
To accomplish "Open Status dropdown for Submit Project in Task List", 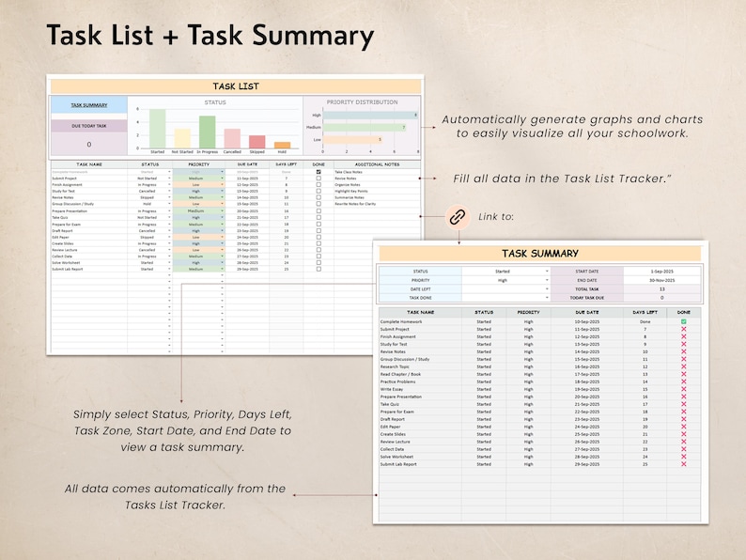I will [x=169, y=179].
